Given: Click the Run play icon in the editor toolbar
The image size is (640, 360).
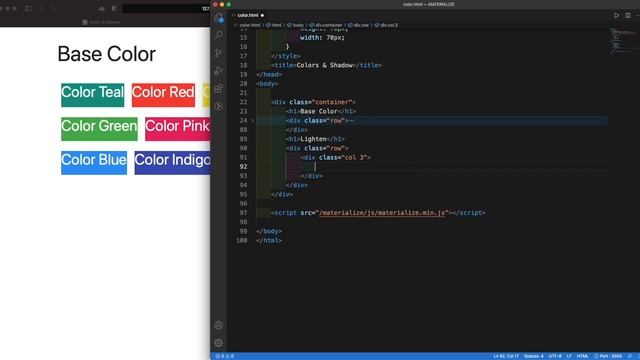Looking at the screenshot, I should point(616,16).
